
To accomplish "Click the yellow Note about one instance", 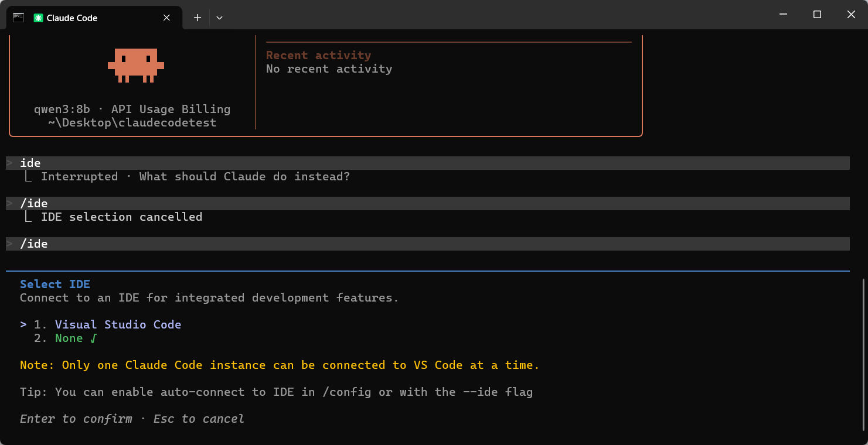I will pyautogui.click(x=280, y=365).
